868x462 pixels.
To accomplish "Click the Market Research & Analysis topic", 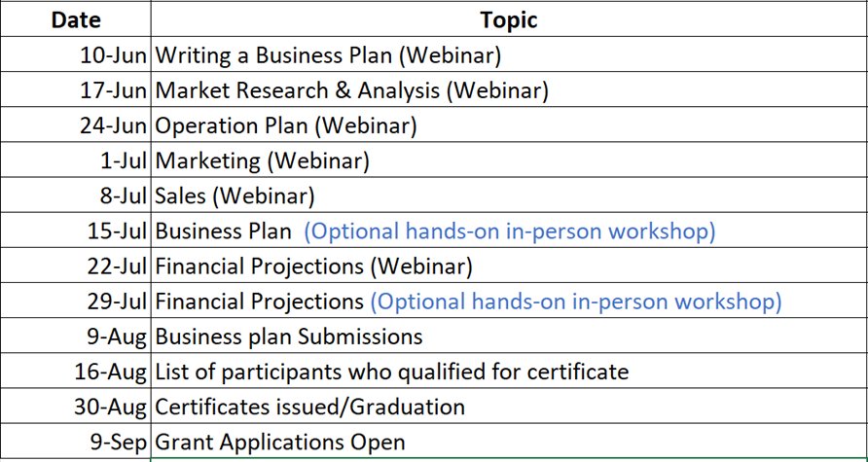I will point(351,90).
